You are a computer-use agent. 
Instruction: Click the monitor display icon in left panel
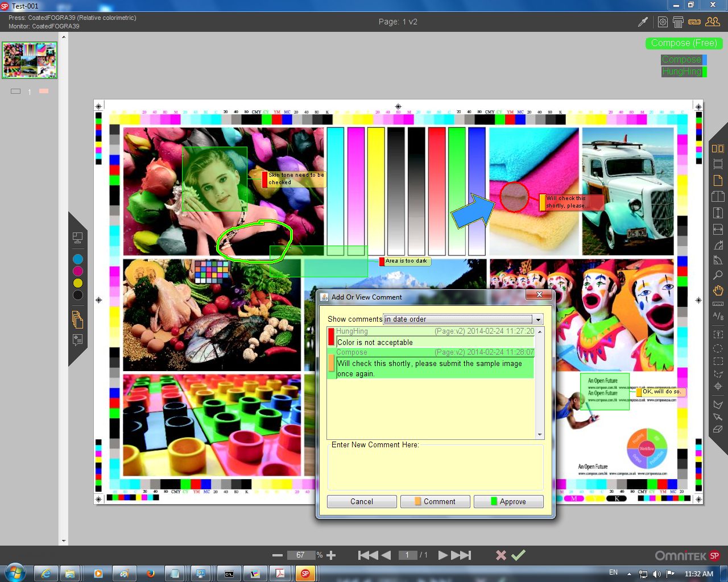pos(78,238)
